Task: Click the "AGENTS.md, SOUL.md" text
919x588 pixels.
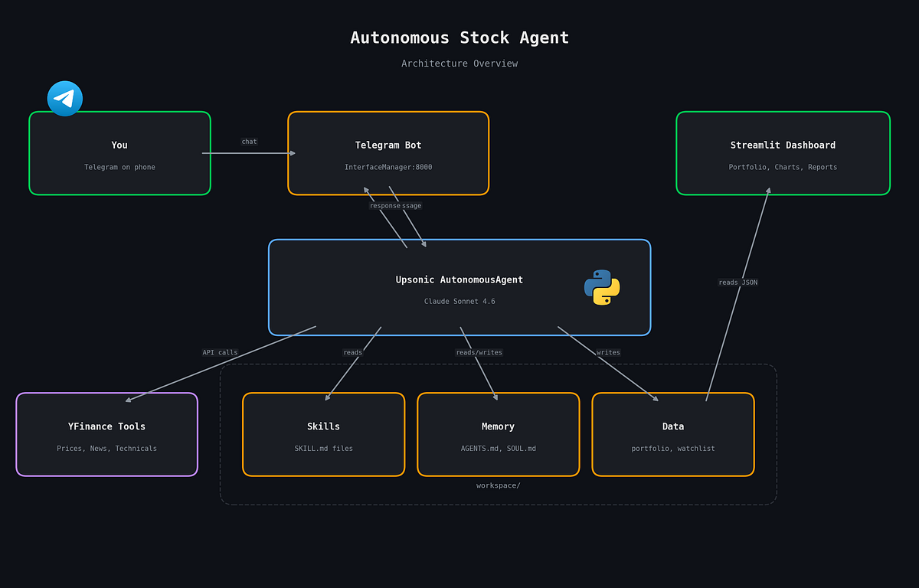Action: (498, 449)
